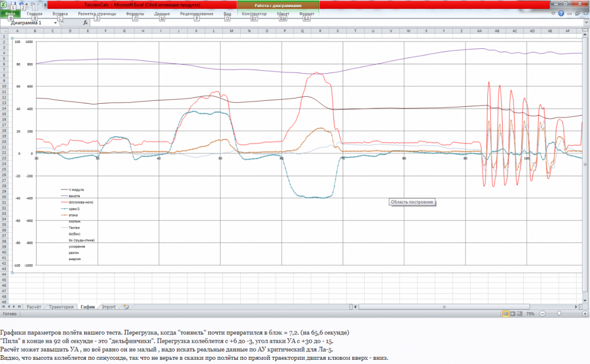This screenshot has width=590, height=364.
Task: Restore the workbook window inside Excel
Action: click(577, 14)
